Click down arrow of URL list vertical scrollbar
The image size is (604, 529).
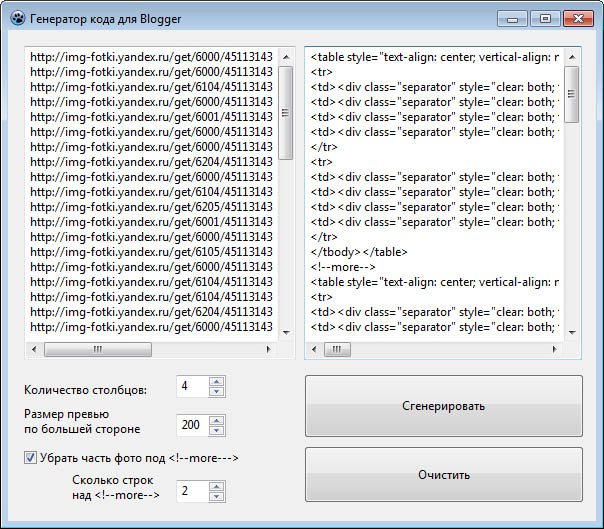tap(286, 332)
